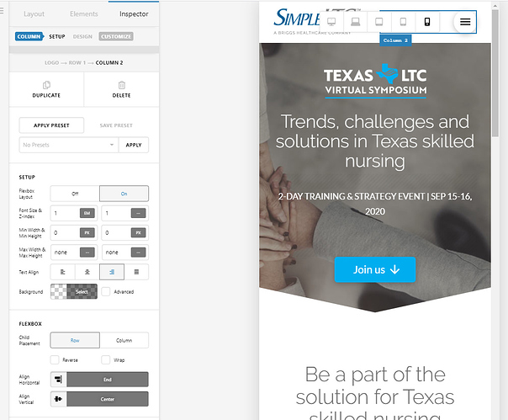Click the Column 2 label tag
This screenshot has width=508, height=420.
395,40
